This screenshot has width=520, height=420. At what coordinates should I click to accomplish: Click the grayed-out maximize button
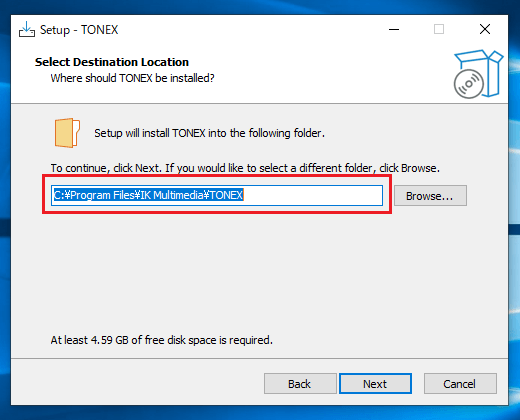coord(439,29)
